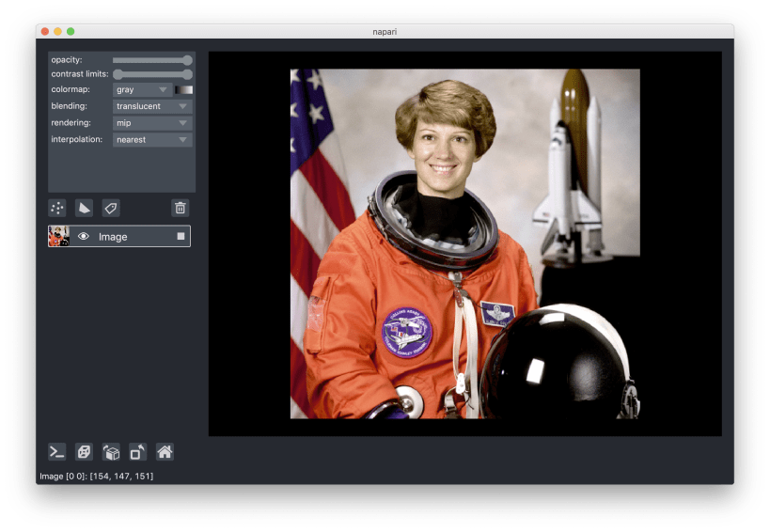Close the napari window
770x532 pixels.
(x=45, y=31)
